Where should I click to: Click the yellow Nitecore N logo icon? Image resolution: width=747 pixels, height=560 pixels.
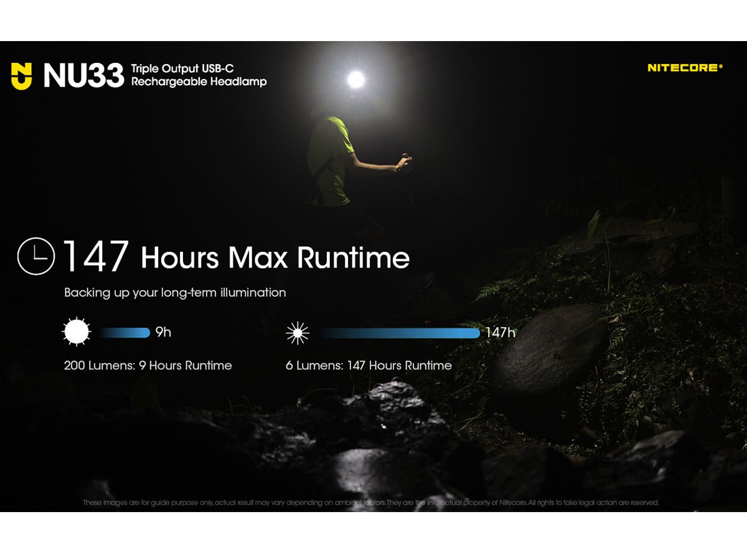[21, 76]
